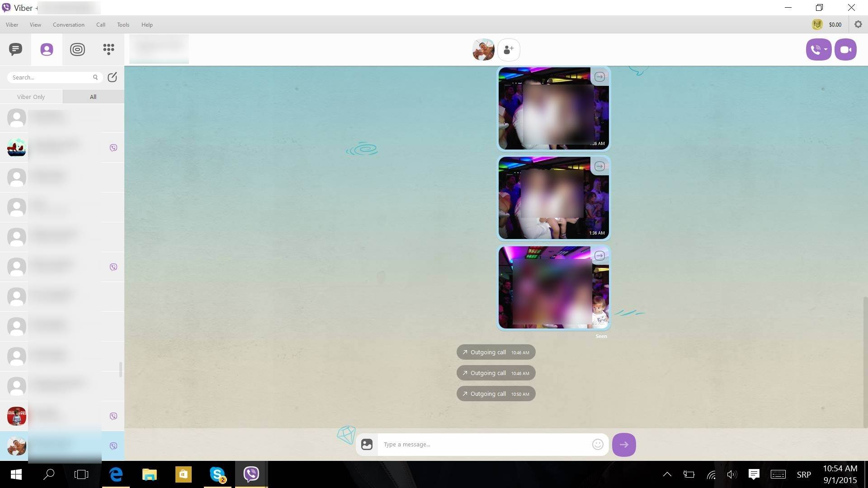This screenshot has width=868, height=488.
Task: Switch to All contacts filter
Action: tap(93, 97)
